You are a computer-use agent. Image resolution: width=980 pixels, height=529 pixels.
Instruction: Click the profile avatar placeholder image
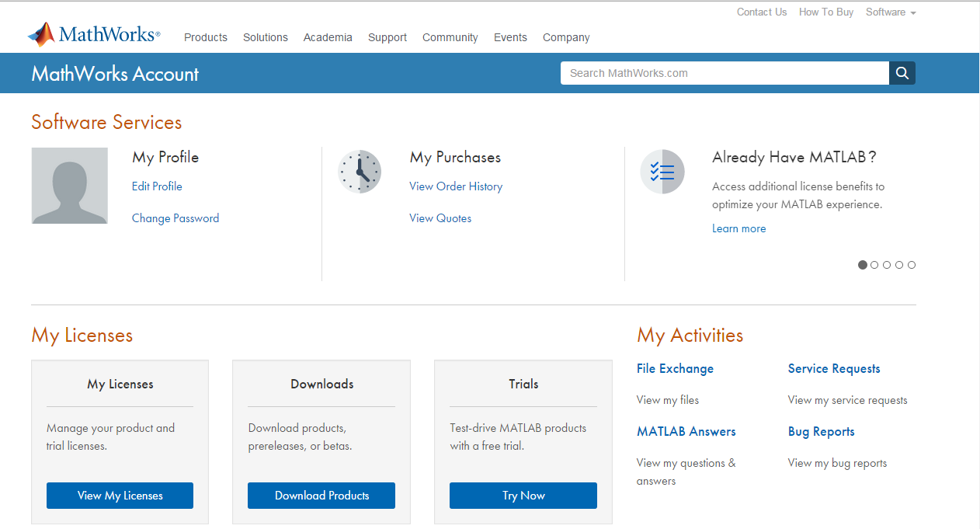pyautogui.click(x=70, y=186)
